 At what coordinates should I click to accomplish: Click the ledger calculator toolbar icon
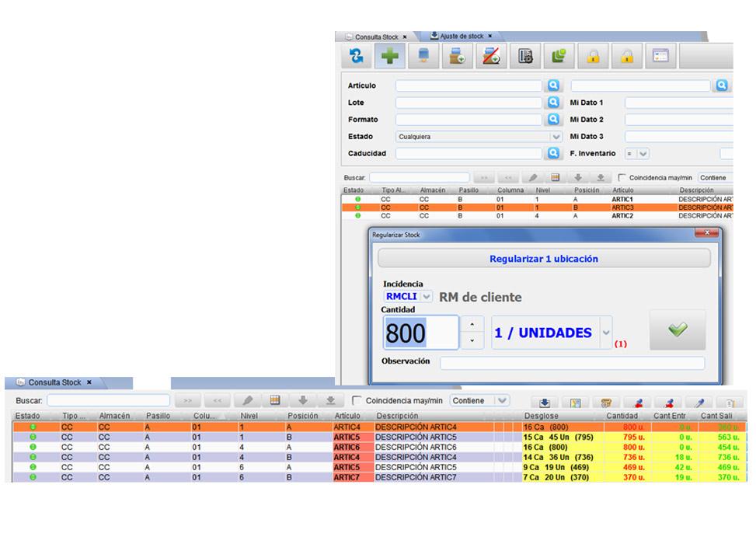pos(525,56)
